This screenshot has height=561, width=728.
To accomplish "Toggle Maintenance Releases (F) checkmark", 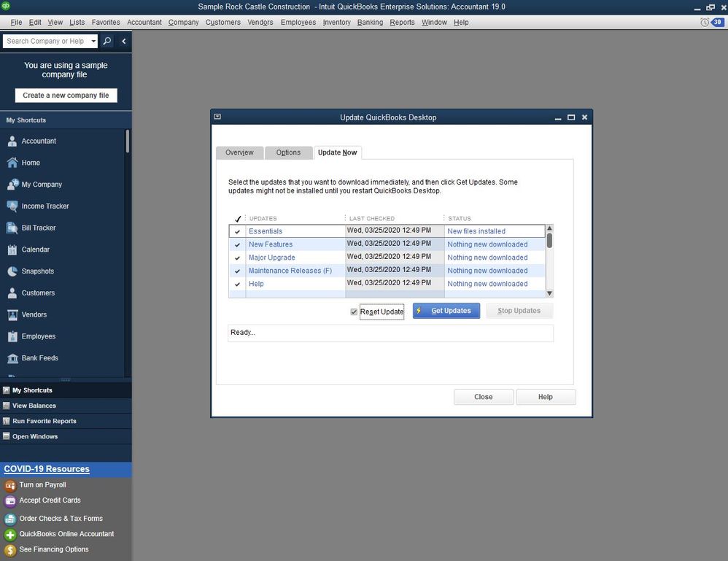I will point(237,271).
